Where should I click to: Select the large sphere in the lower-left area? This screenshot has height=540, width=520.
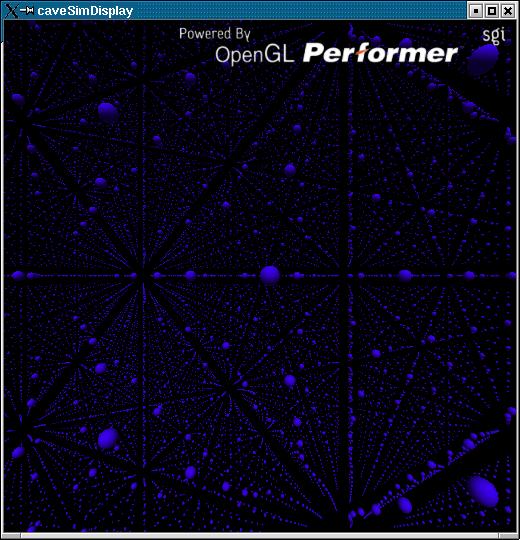coord(108,438)
